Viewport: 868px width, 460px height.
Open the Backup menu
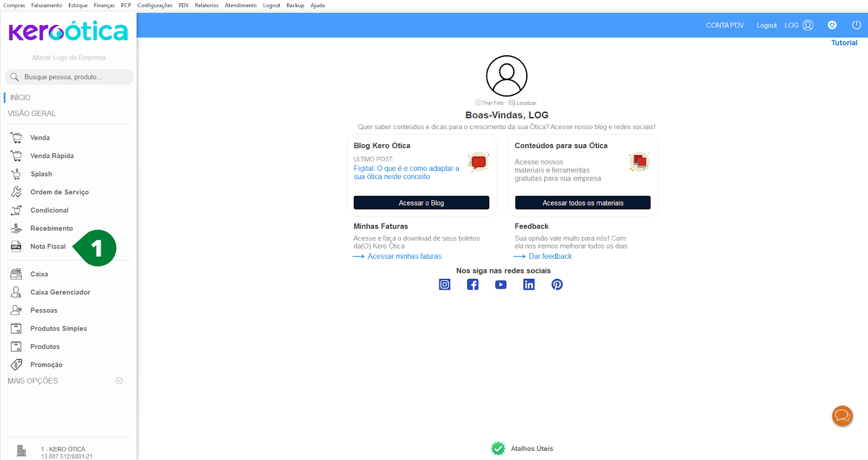[x=295, y=5]
